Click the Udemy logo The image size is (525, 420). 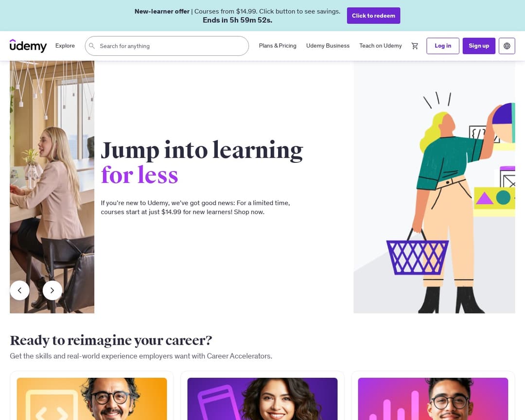coord(28,46)
